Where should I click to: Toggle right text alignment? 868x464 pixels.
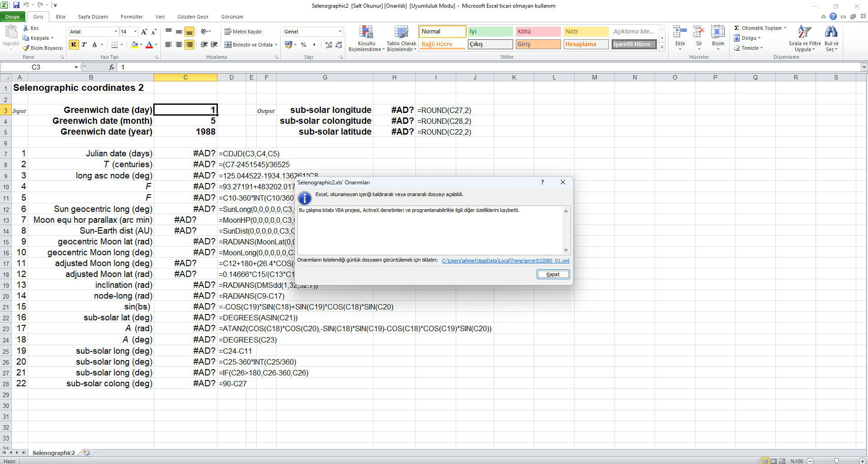click(x=189, y=45)
